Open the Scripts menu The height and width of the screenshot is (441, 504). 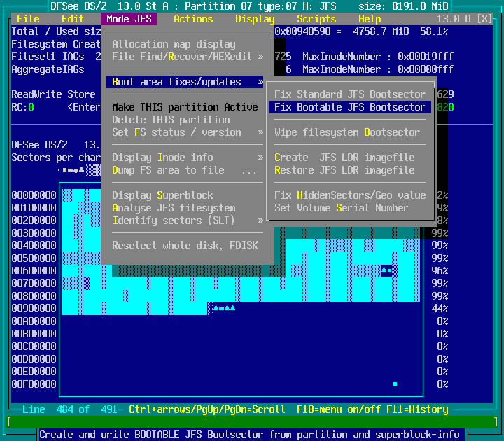(316, 19)
